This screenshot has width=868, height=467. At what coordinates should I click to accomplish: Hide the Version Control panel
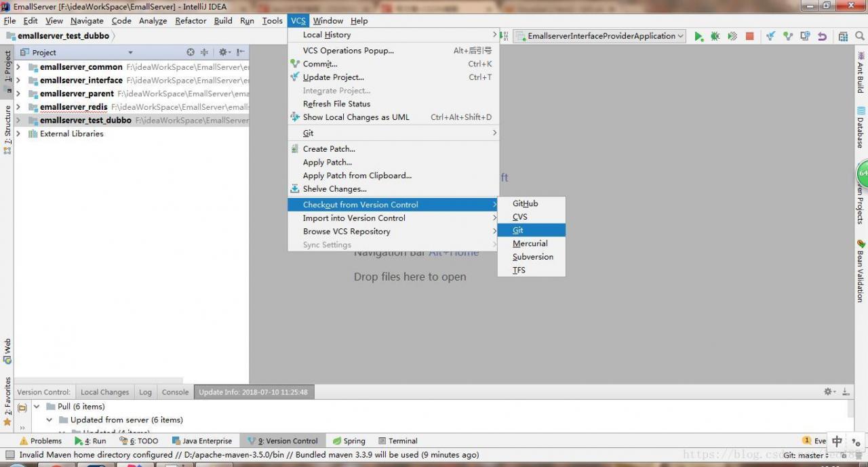[x=846, y=392]
